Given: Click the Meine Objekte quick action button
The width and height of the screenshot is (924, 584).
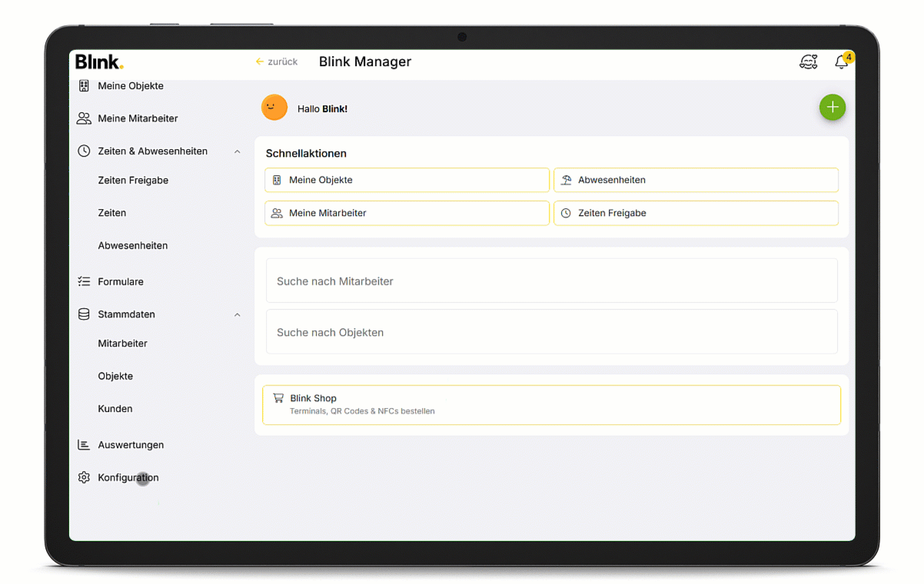Looking at the screenshot, I should 407,181.
